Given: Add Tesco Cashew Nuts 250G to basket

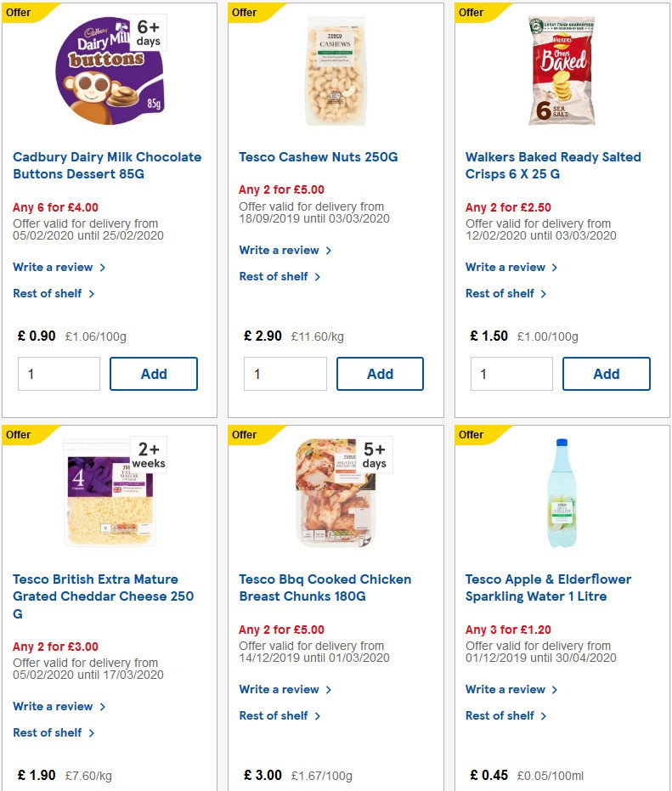Looking at the screenshot, I should click(x=380, y=373).
